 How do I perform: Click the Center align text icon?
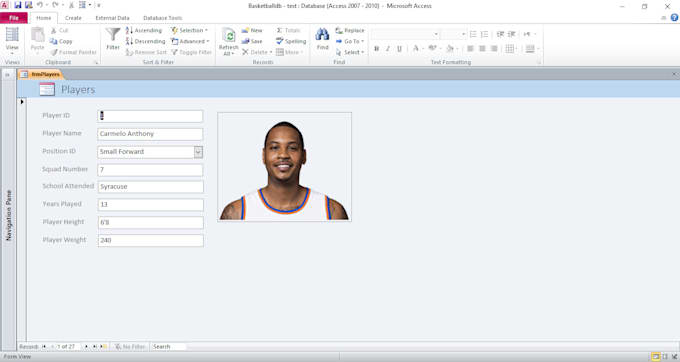click(x=482, y=49)
